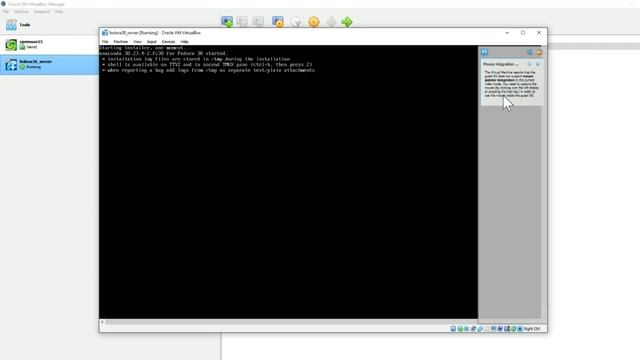Viewport: 640px width, 360px height.
Task: Open File menu in VirtualBox Manager window
Action: pyautogui.click(x=6, y=12)
